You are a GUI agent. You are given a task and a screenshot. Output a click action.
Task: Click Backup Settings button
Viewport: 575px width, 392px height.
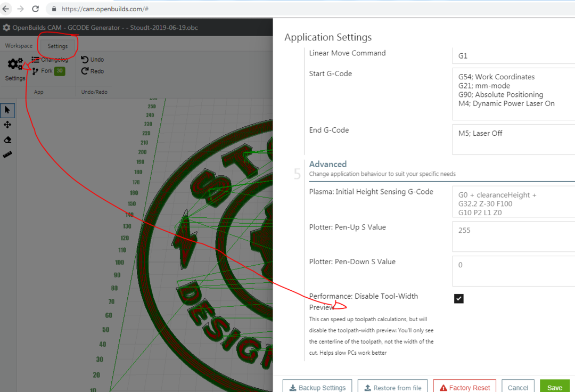pyautogui.click(x=317, y=387)
